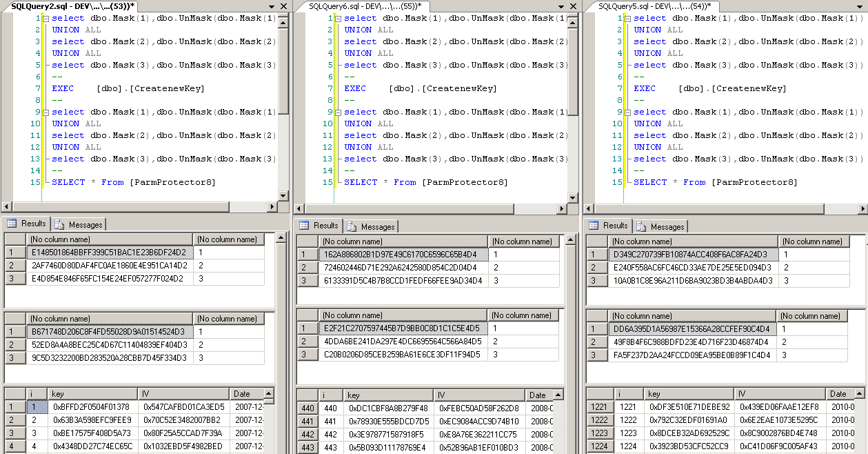Open active files dropdown arrow in SQLQuery2 pane
This screenshot has width=868, height=454.
click(x=271, y=6)
